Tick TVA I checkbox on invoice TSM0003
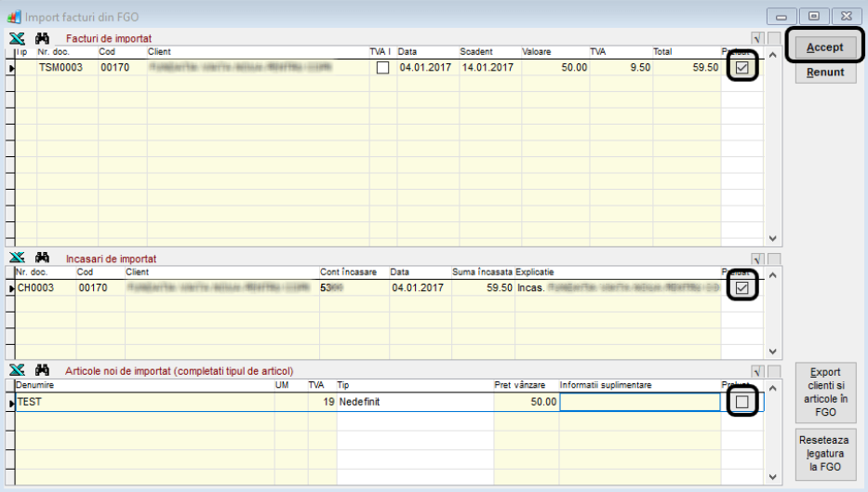 click(x=382, y=68)
